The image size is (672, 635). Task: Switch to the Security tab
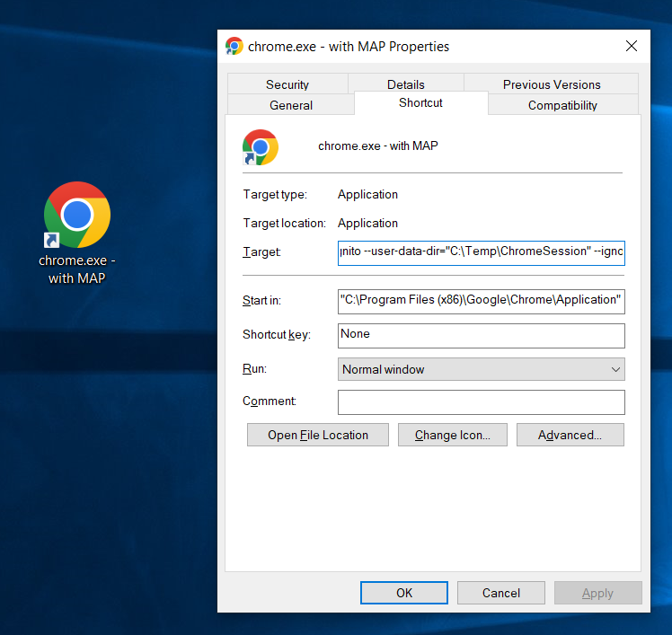coord(287,84)
